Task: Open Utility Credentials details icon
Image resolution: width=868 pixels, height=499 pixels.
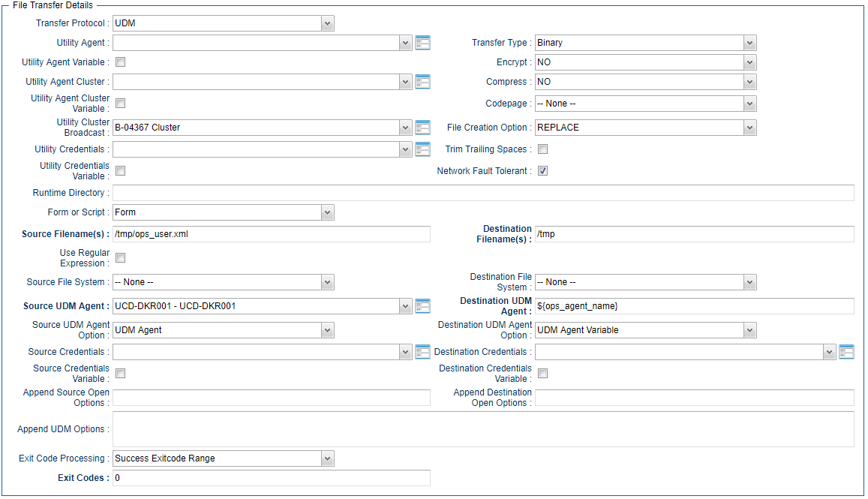Action: click(422, 149)
